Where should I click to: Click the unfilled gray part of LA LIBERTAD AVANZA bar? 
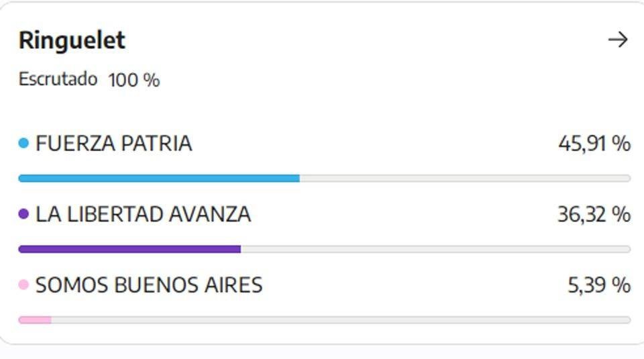point(436,250)
